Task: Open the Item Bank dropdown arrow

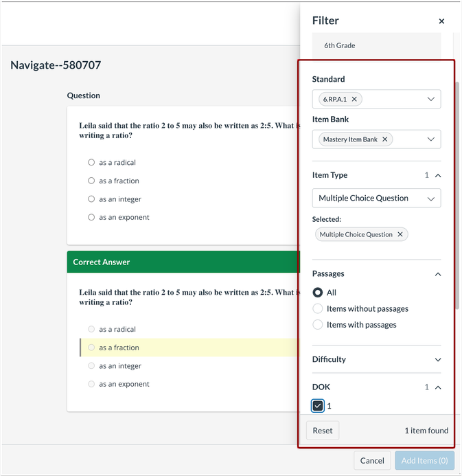Action: point(431,139)
